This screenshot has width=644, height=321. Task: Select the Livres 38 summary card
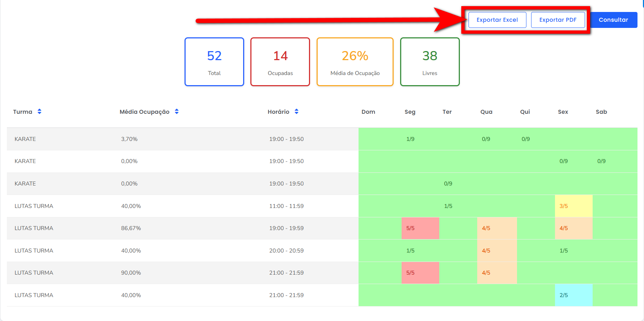429,62
